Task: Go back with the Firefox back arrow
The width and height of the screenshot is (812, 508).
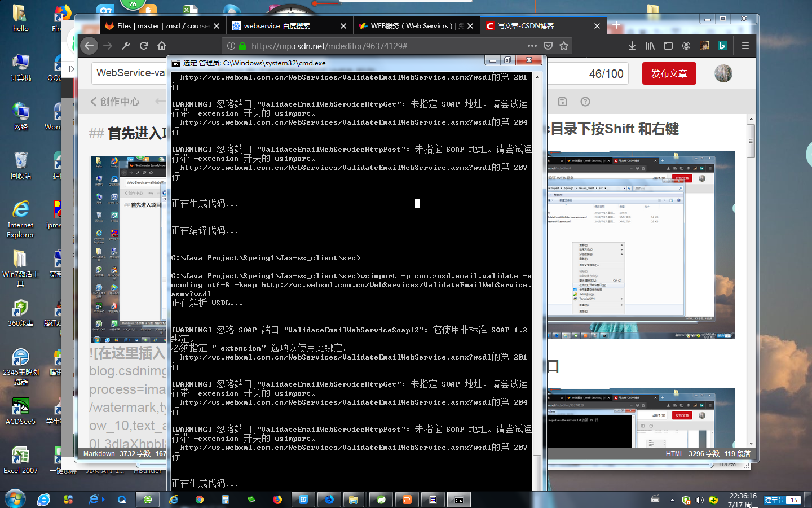Action: point(89,46)
